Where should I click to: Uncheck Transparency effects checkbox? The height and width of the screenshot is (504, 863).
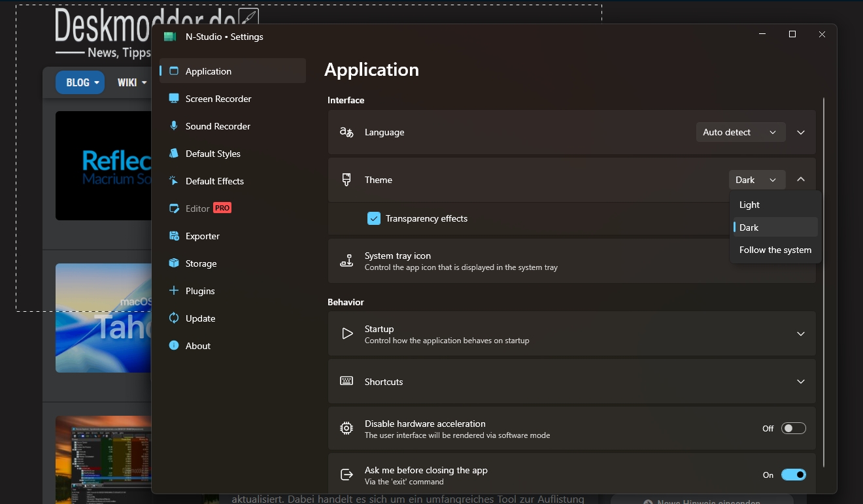pos(374,218)
